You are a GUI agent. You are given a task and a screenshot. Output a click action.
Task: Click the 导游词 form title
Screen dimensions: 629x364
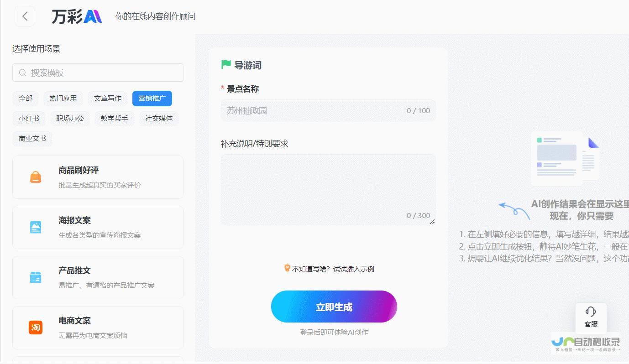(248, 65)
